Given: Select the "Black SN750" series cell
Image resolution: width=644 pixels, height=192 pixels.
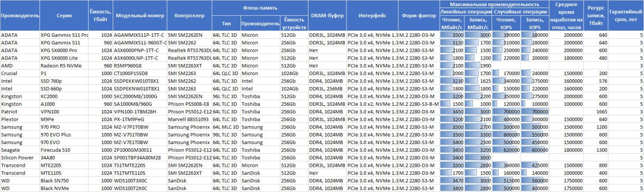Looking at the screenshot, I should (x=64, y=180).
